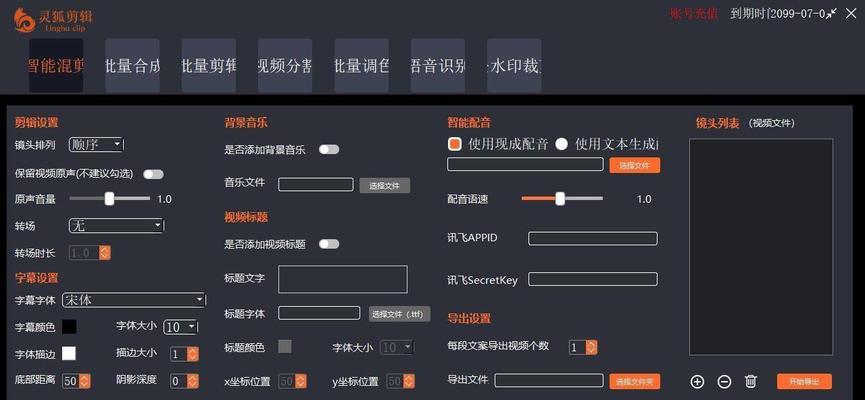Click the 标题文字 text box

(343, 279)
